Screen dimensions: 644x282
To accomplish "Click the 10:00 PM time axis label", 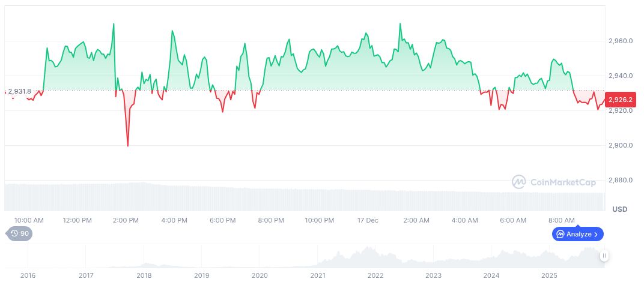I will 320,220.
